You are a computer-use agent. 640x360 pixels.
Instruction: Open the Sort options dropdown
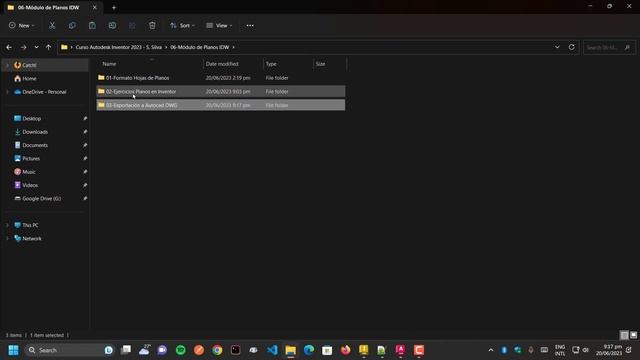[182, 25]
